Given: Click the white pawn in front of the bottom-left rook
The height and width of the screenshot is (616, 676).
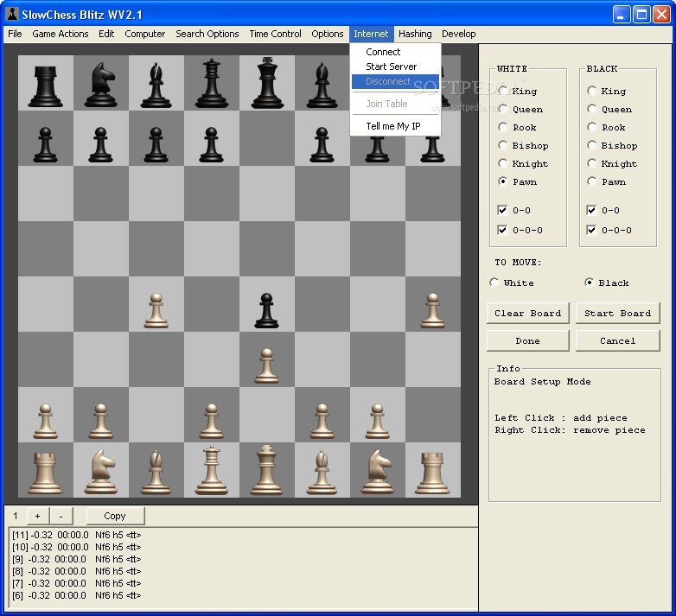Looking at the screenshot, I should click(x=45, y=422).
